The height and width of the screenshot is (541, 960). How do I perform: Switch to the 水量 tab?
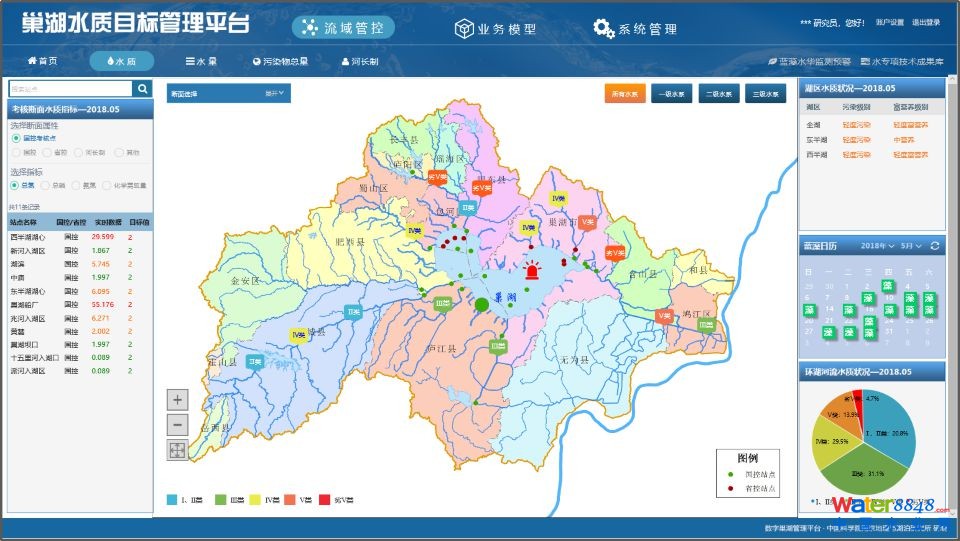[201, 61]
